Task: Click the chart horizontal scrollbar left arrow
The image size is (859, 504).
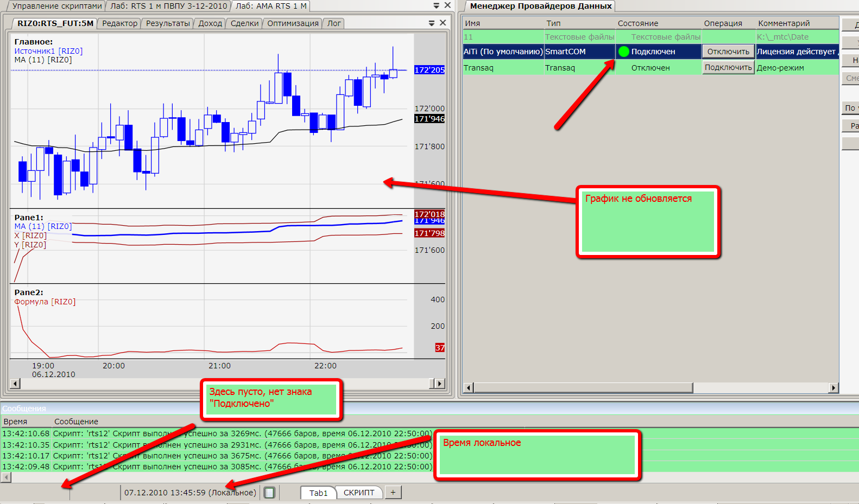Action: [x=15, y=384]
